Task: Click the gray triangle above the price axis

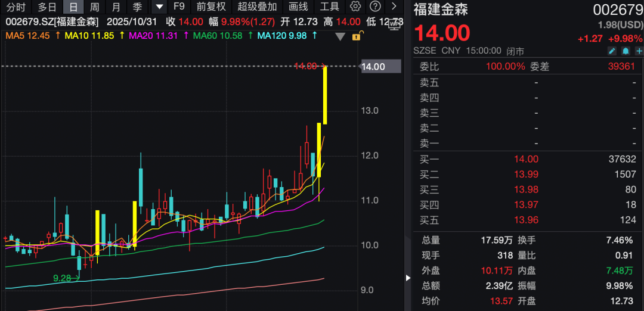Action: tap(340, 37)
